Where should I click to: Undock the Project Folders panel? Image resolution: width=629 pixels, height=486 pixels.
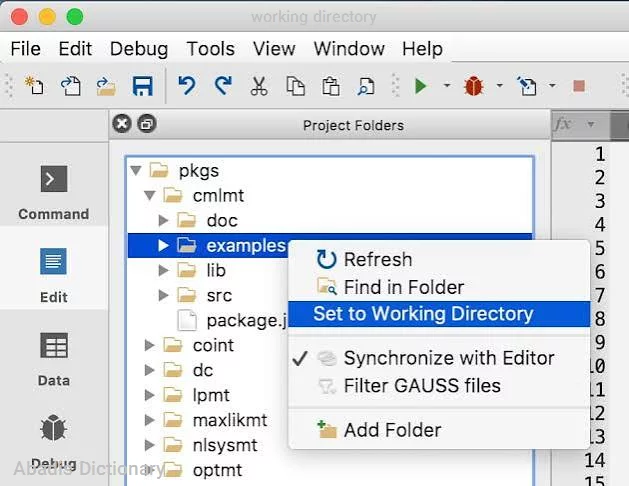pos(147,124)
